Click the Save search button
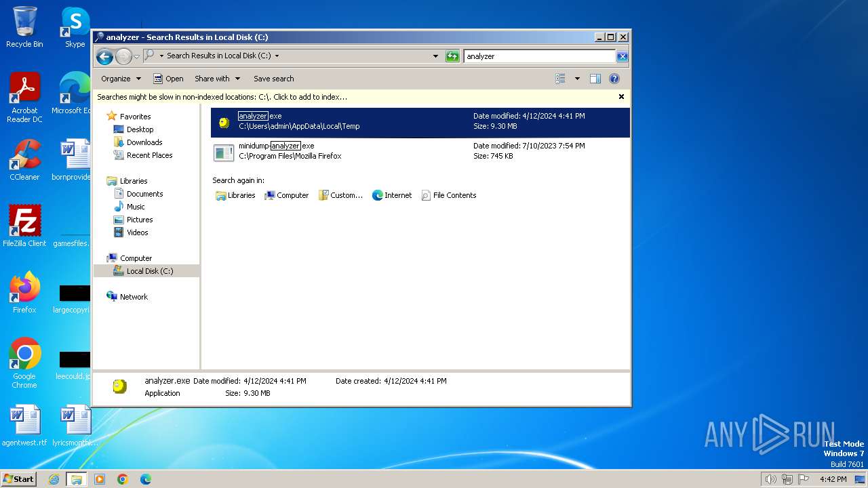 click(x=274, y=79)
